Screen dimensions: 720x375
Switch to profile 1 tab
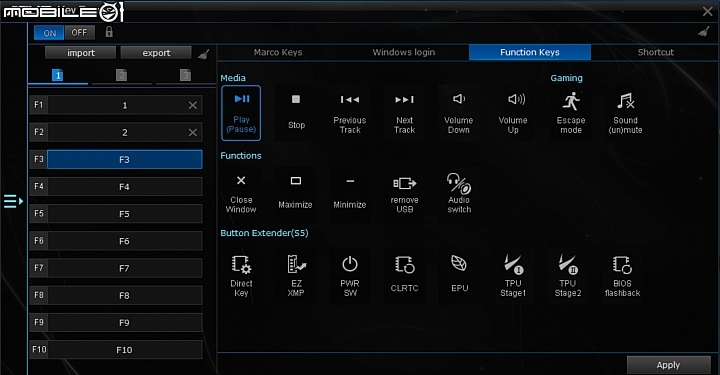(x=57, y=75)
